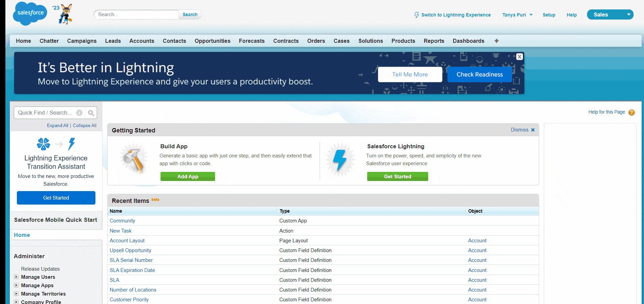Click the lightning bolt beside Switch to Lightning Experience
Screen dimensions: 644x304
pos(417,15)
